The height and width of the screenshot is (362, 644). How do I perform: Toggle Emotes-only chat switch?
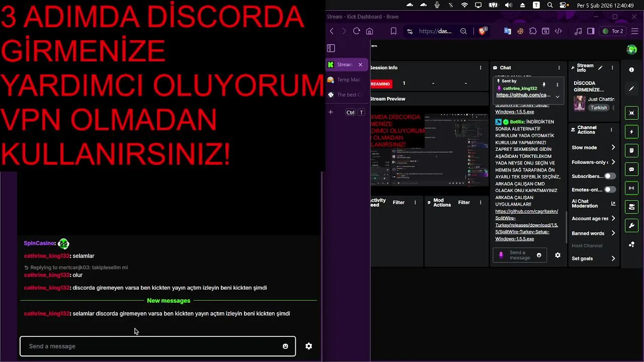(x=610, y=190)
